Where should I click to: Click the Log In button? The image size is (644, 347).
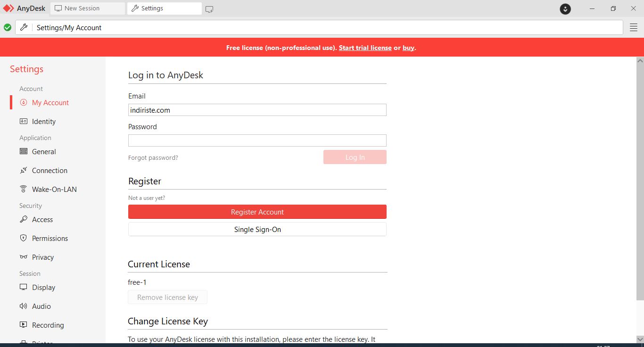(355, 157)
